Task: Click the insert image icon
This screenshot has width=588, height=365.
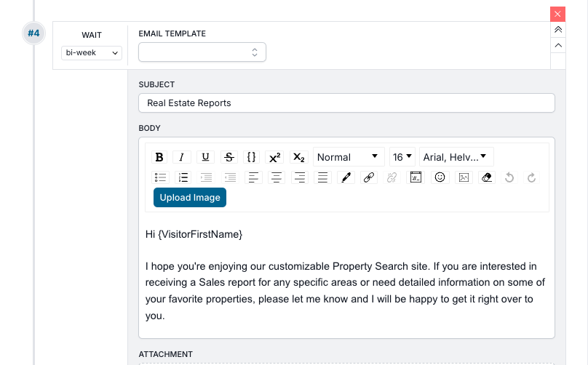Action: [463, 177]
